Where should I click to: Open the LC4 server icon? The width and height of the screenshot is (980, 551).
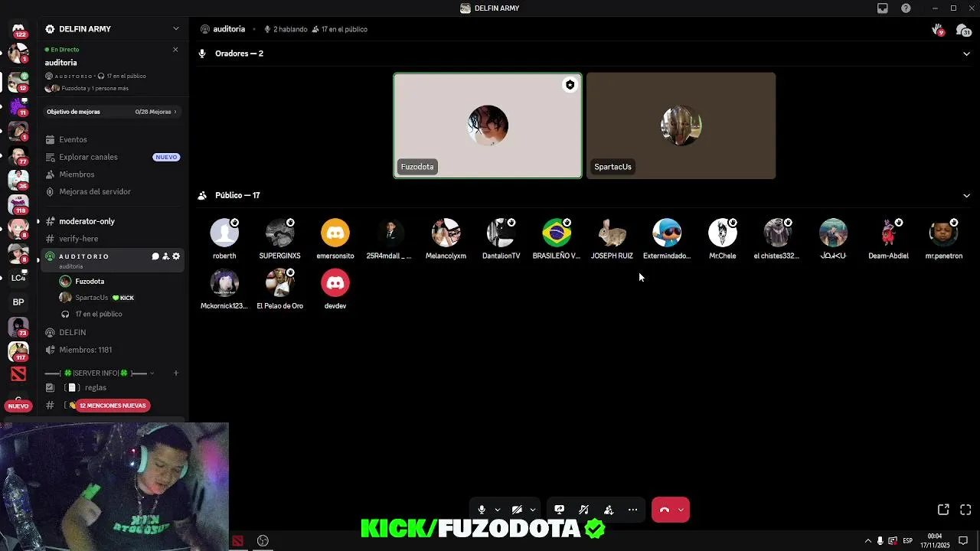tap(18, 278)
